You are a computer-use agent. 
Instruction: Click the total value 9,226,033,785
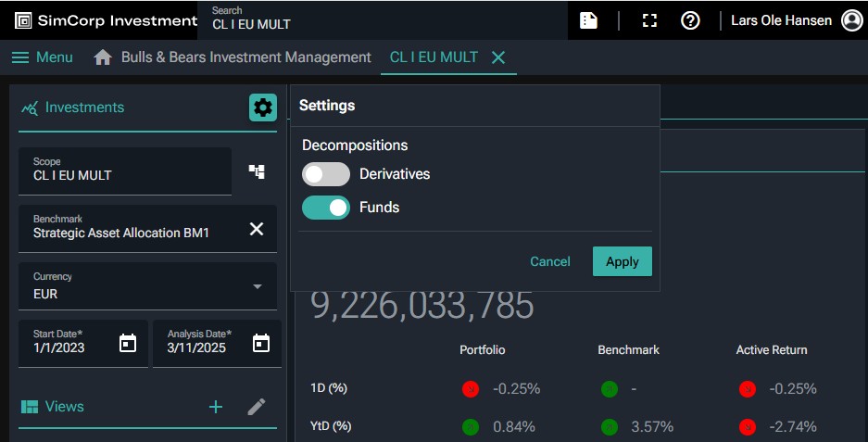point(421,306)
